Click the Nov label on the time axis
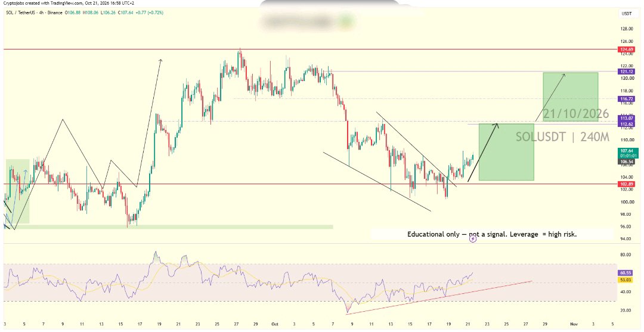 [573, 324]
